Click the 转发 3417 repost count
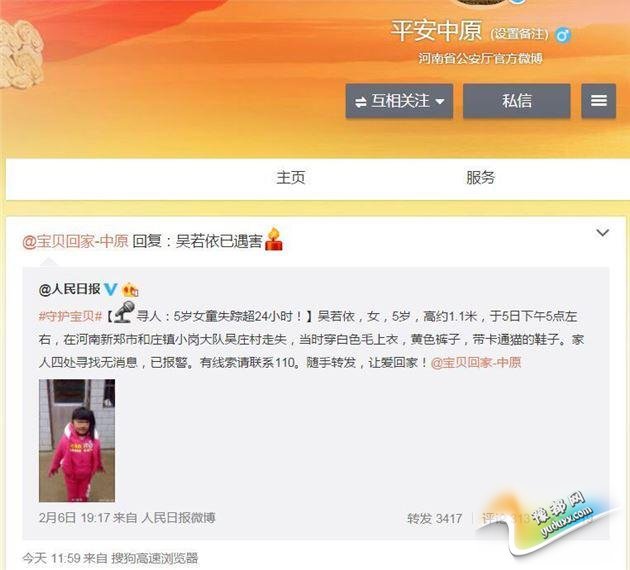 (x=434, y=519)
